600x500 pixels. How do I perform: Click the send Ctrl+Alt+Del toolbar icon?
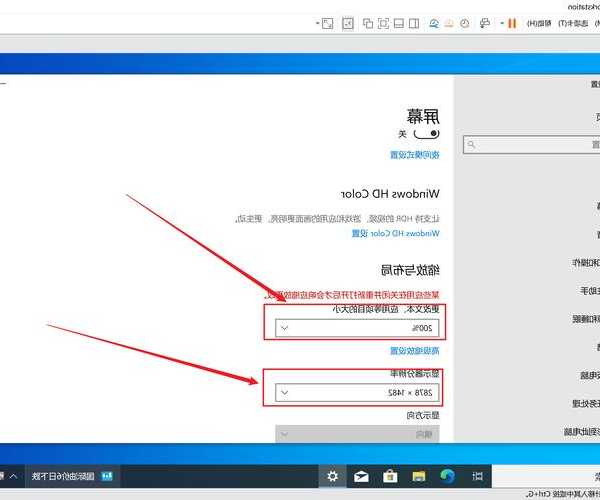click(484, 22)
